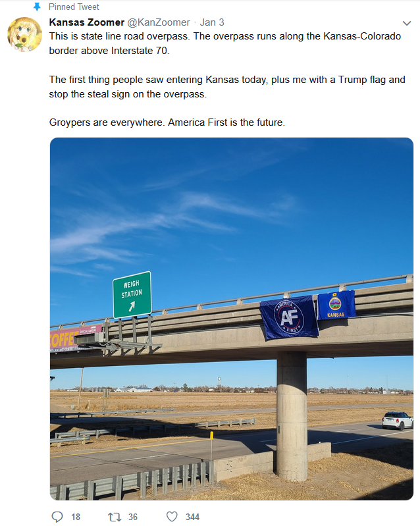Click the Weigh Station sign in photo
This screenshot has width=420, height=526.
(x=132, y=295)
